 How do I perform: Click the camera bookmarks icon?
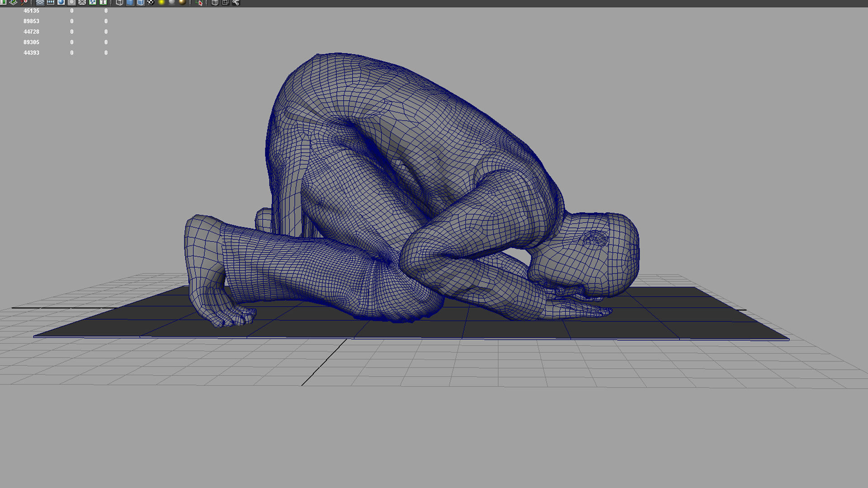click(x=3, y=2)
